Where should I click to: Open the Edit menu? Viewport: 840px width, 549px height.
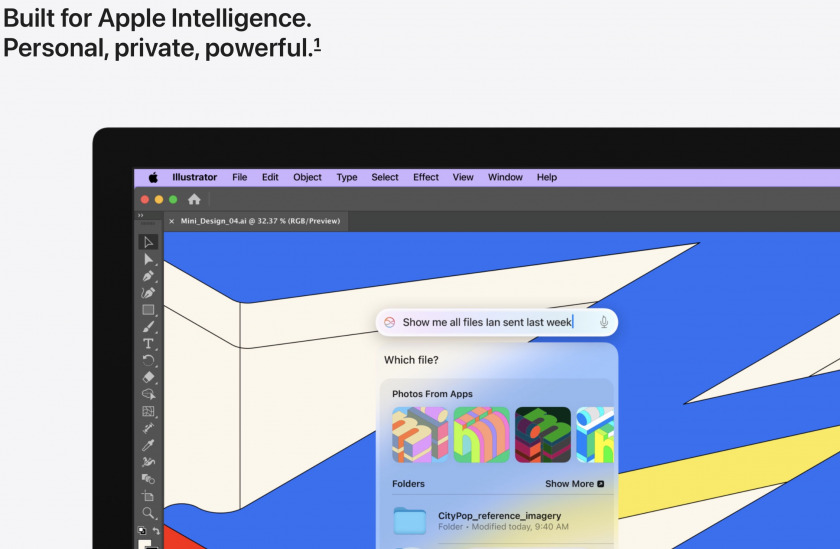pyautogui.click(x=270, y=177)
